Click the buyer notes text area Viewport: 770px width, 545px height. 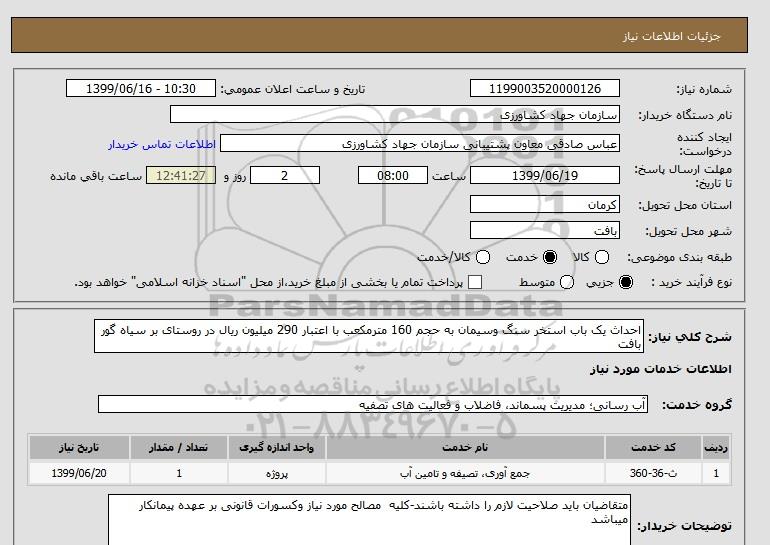tap(369, 520)
